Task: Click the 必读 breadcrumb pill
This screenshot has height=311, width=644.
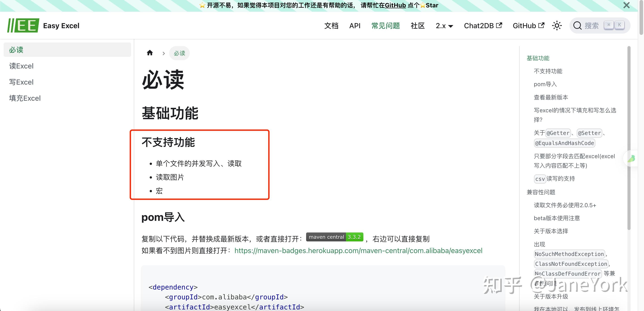Action: [x=179, y=53]
